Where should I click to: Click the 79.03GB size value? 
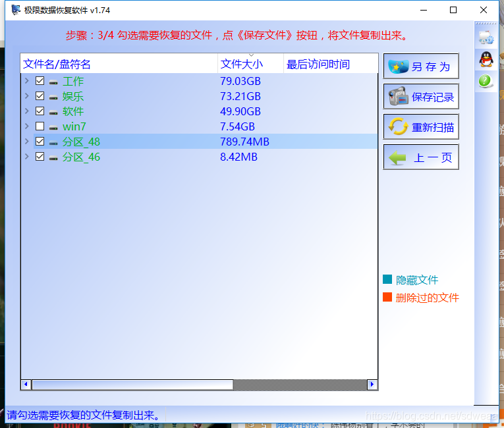tap(240, 81)
